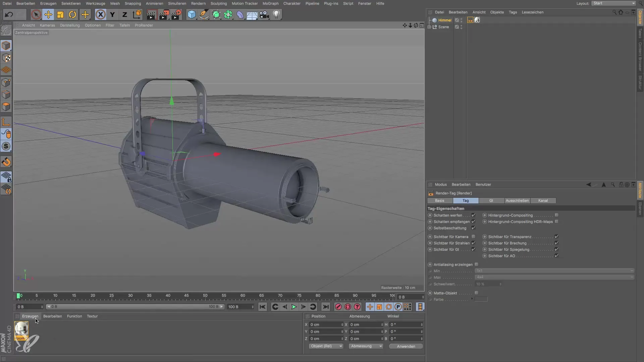Click the Matte Farbe color swatch
This screenshot has height=362, width=644.
coord(481,299)
